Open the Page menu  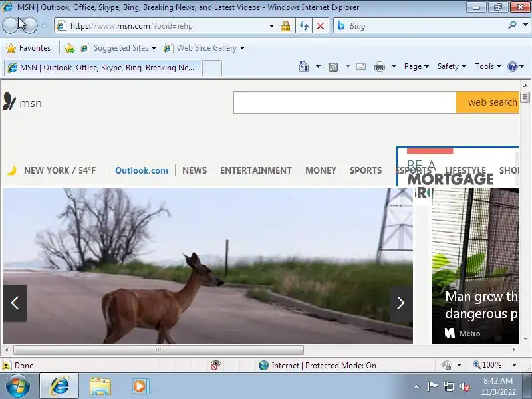click(416, 66)
